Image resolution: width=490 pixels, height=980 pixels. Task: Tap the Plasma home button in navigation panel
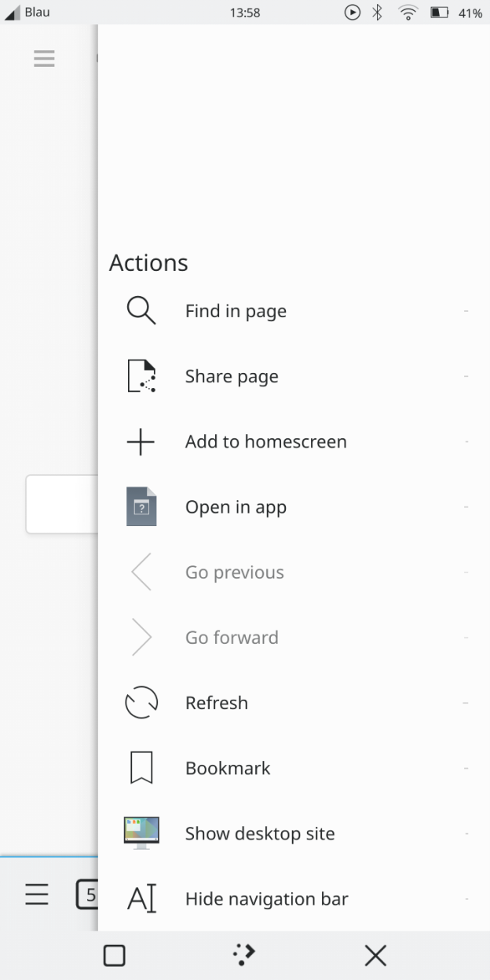244,955
